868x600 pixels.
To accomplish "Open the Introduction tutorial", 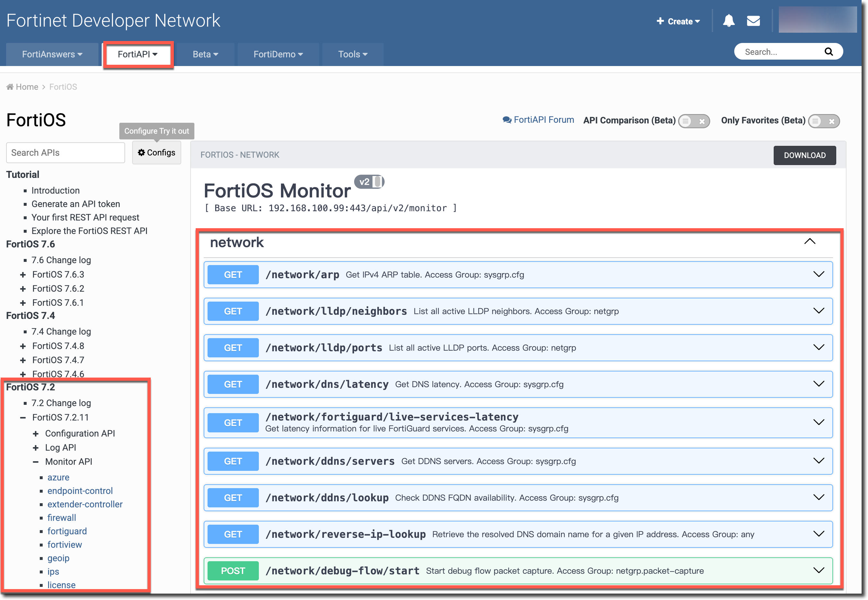I will [x=56, y=191].
